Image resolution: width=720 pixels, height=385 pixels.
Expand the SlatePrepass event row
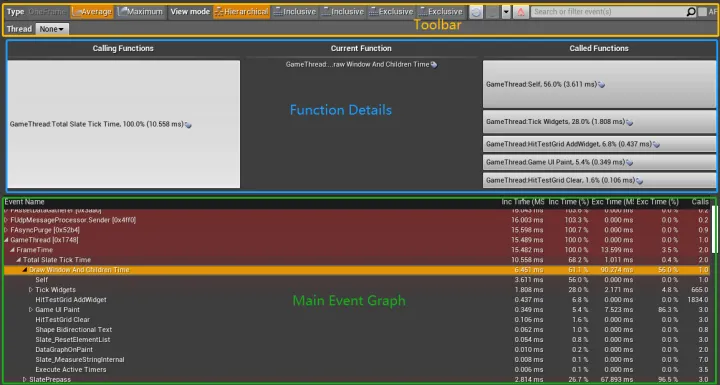click(25, 379)
